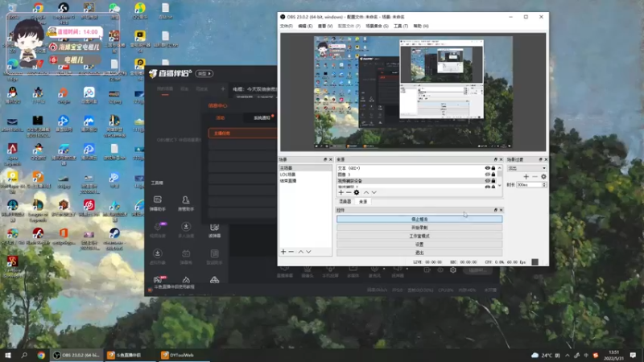Viewport: 644px width, 362px height.
Task: Launch Chrome from the taskbar
Action: [x=41, y=355]
